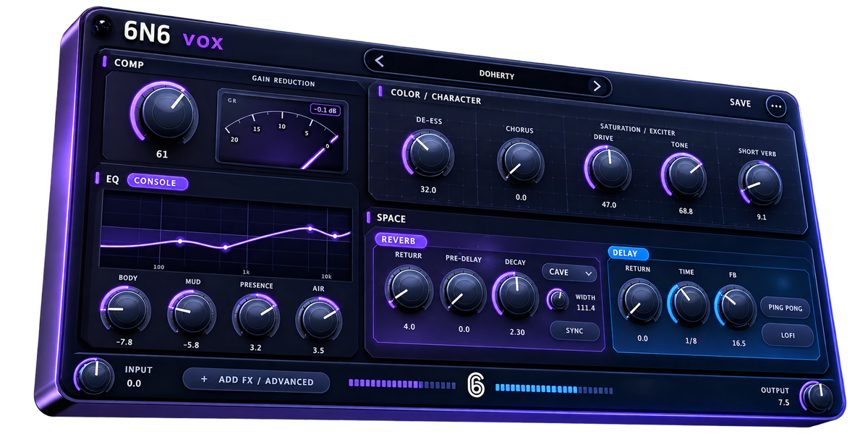Toggle the SYNC button in reverb
The image size is (868, 434).
[x=574, y=331]
